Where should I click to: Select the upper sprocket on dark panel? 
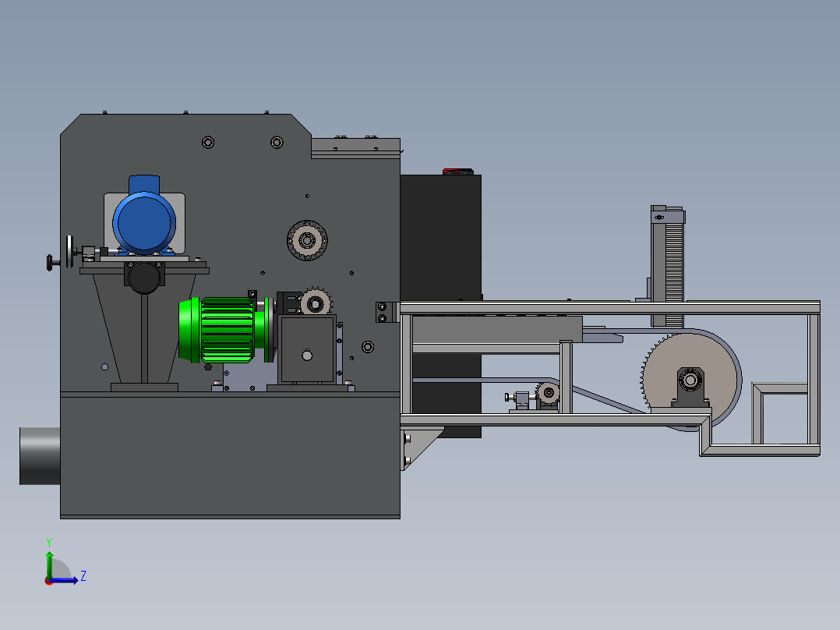[x=307, y=240]
